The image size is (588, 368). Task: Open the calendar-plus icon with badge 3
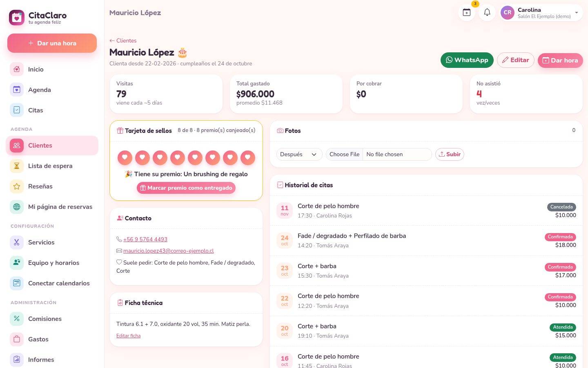coord(467,12)
